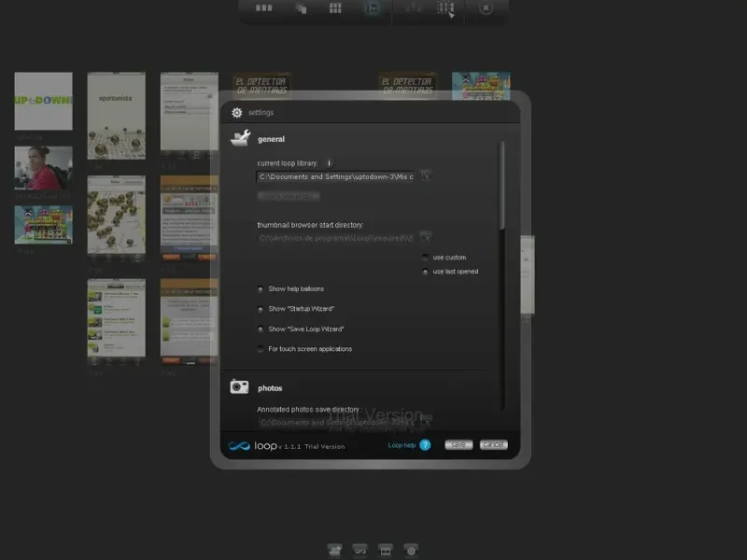Open the colorful game thumbnail below the woman photo
This screenshot has height=560, width=747.
[43, 225]
